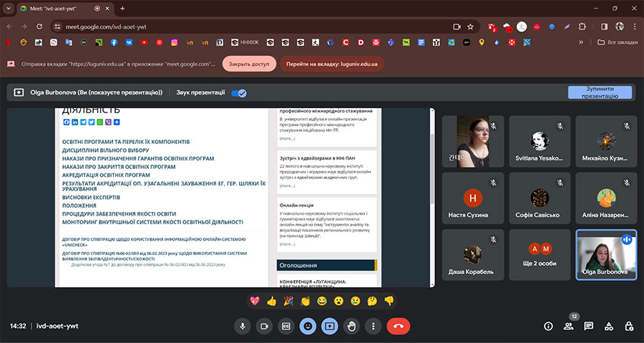Viewport: 644px width, 343px height.
Task: Select the Meet ivd-aoet-ywt browser tab
Action: tap(66, 8)
